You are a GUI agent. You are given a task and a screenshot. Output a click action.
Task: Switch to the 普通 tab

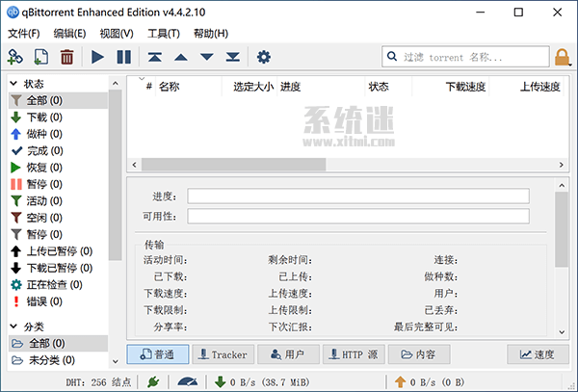click(158, 354)
